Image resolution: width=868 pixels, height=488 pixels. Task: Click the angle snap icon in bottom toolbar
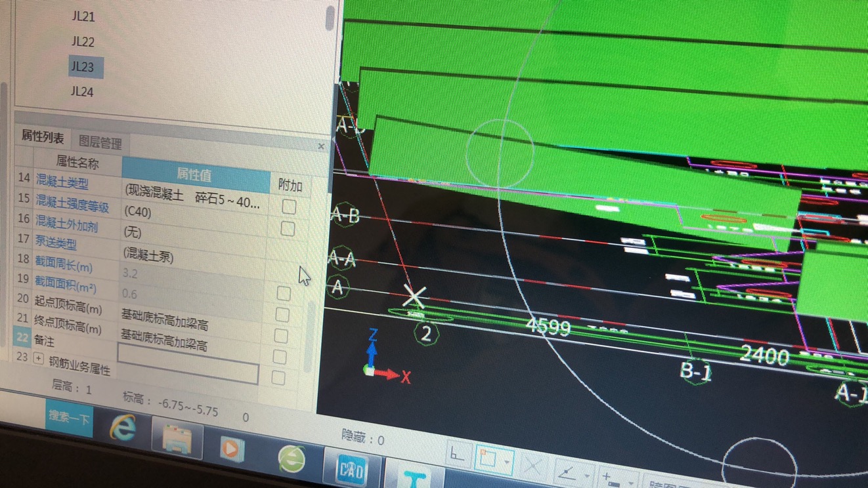[x=566, y=473]
